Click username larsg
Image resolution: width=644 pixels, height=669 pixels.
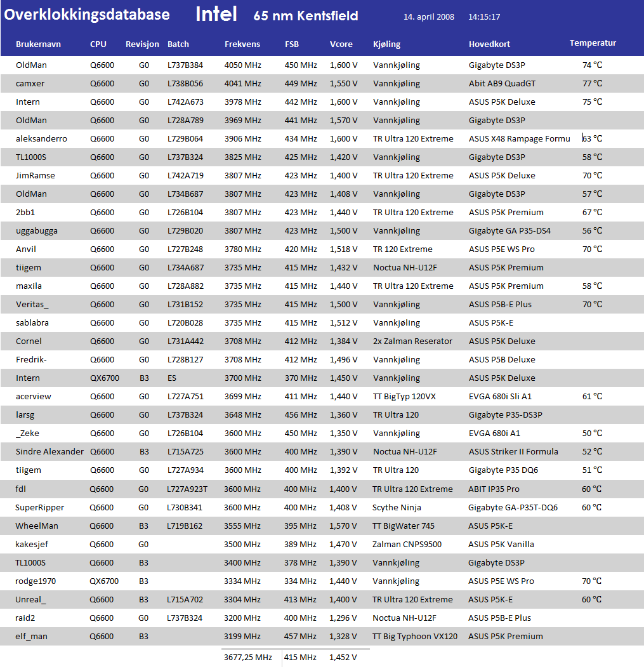click(25, 415)
